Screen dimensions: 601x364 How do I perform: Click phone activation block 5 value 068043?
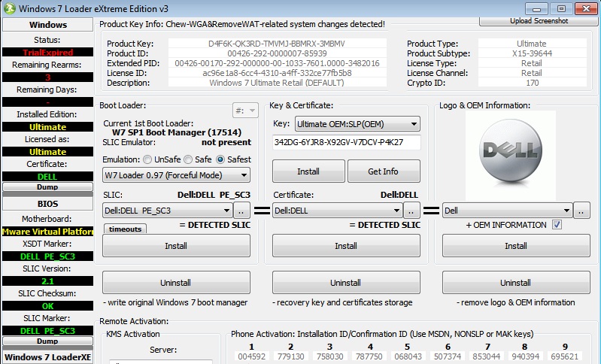(x=408, y=356)
